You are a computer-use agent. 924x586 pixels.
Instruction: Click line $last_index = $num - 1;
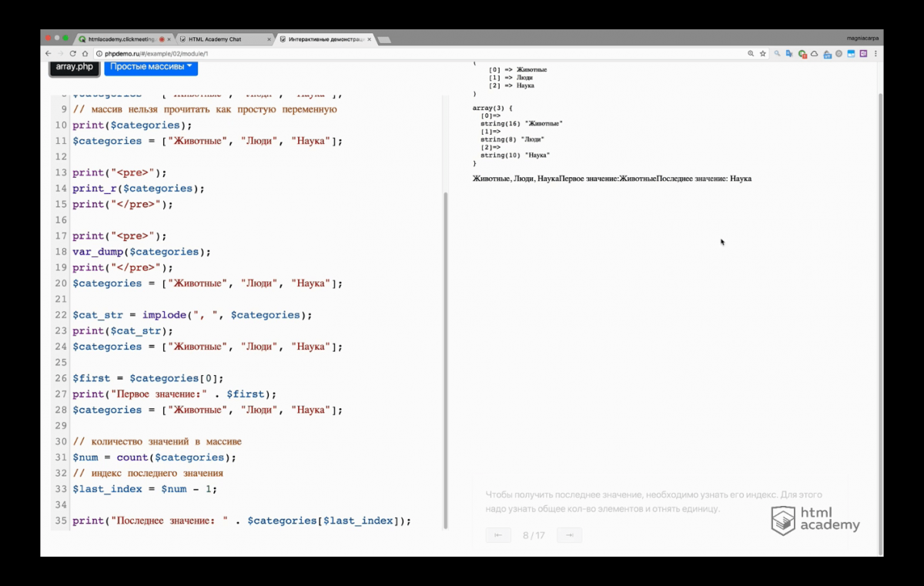click(145, 489)
